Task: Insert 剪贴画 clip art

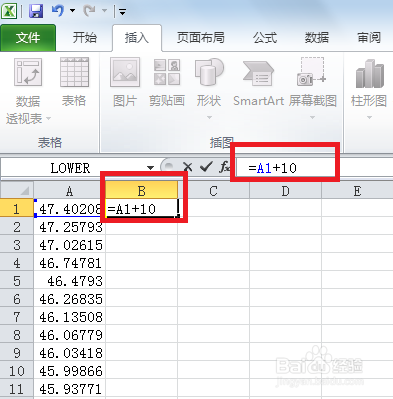Action: (167, 82)
